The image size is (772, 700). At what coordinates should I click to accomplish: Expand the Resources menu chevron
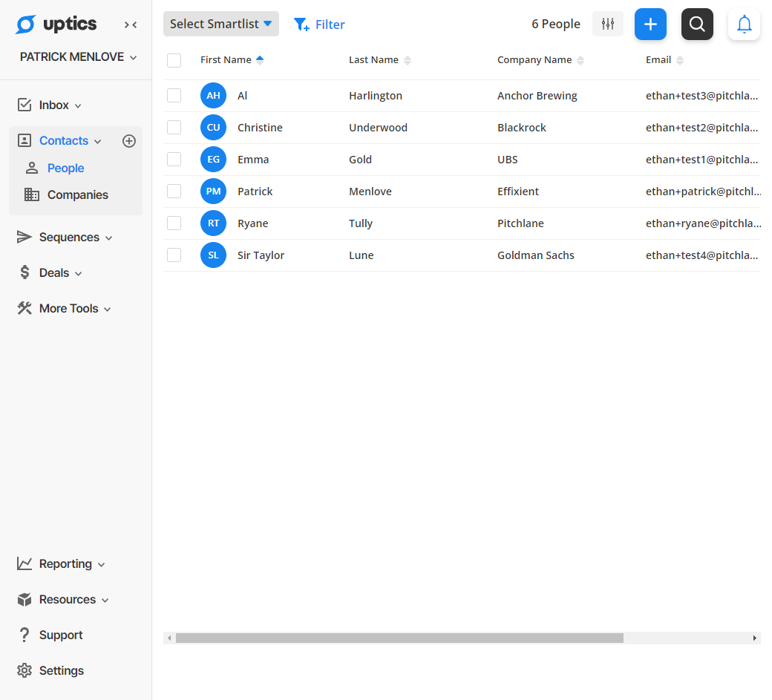tap(105, 601)
